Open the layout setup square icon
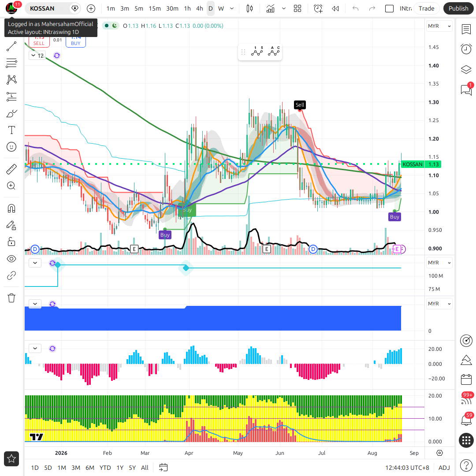Image resolution: width=476 pixels, height=476 pixels. point(389,8)
